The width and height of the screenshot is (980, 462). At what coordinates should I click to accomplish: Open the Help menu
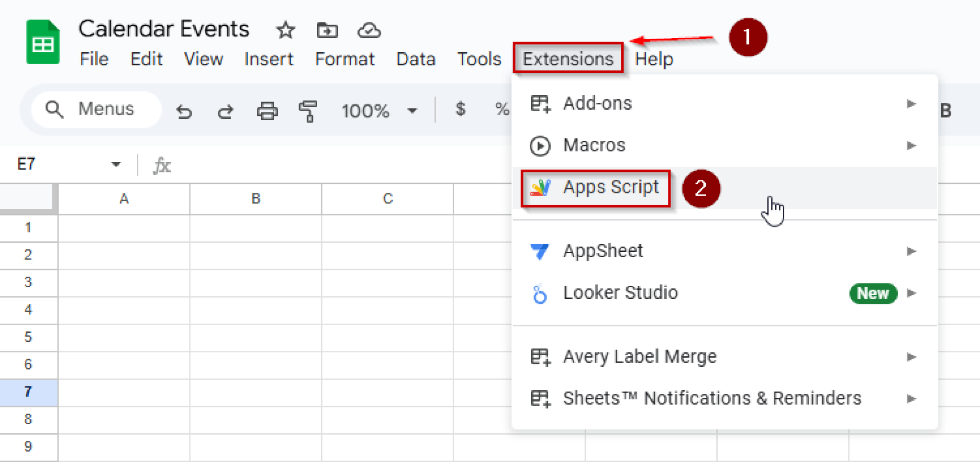click(x=655, y=59)
